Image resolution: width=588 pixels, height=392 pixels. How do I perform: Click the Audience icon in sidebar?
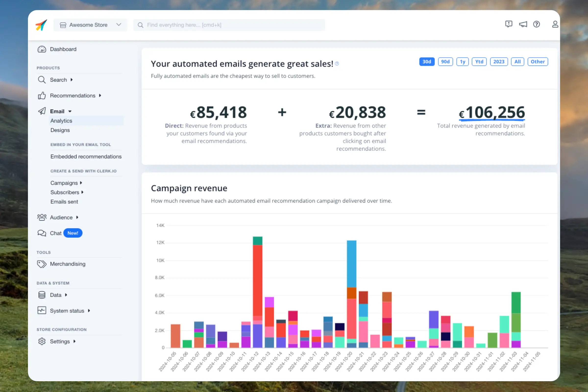[x=42, y=217]
